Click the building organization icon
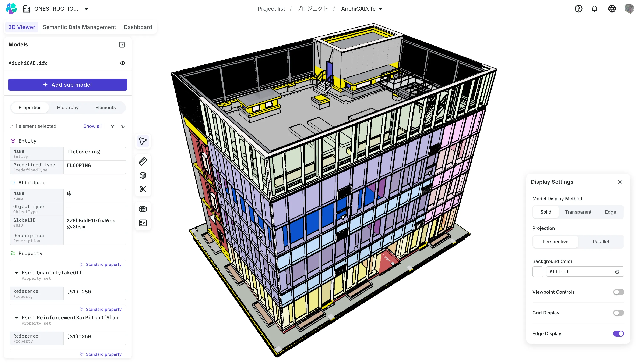The width and height of the screenshot is (640, 364). tap(27, 9)
